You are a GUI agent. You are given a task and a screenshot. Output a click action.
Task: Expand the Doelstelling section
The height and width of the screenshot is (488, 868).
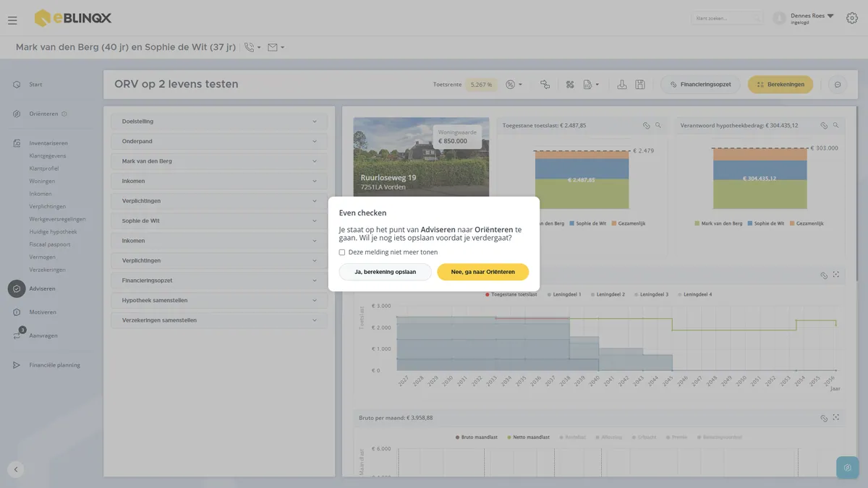point(219,121)
